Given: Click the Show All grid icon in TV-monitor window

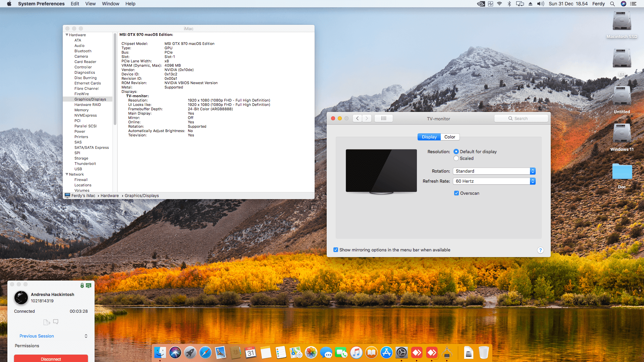Looking at the screenshot, I should coord(384,118).
